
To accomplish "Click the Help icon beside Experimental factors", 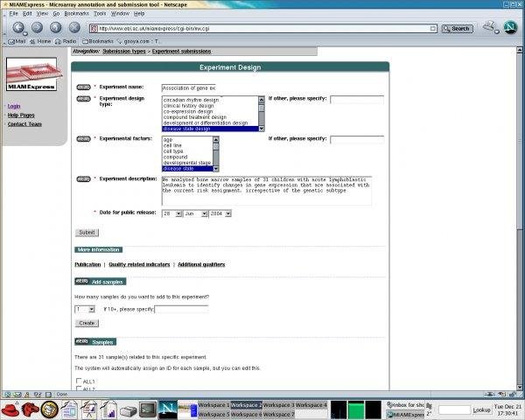I will coord(83,139).
